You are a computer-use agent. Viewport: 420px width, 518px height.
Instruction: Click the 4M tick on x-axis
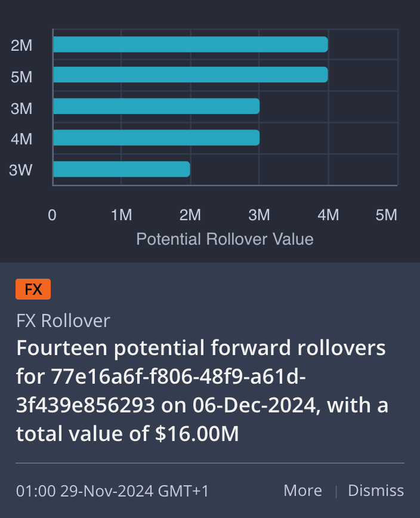[328, 215]
